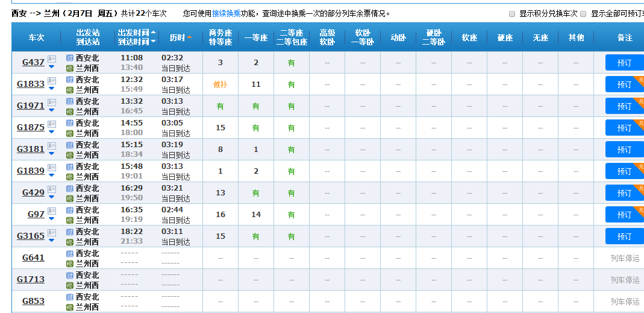Click the ID card icon next to G3165

tap(52, 233)
